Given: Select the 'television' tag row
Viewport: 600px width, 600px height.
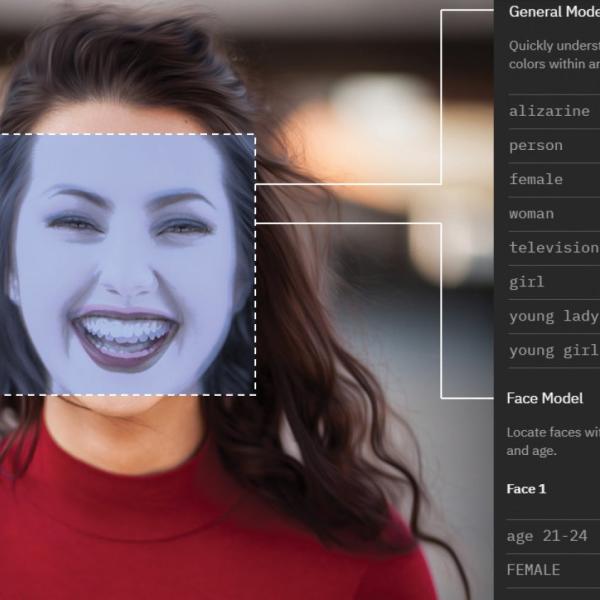Looking at the screenshot, I should 554,248.
